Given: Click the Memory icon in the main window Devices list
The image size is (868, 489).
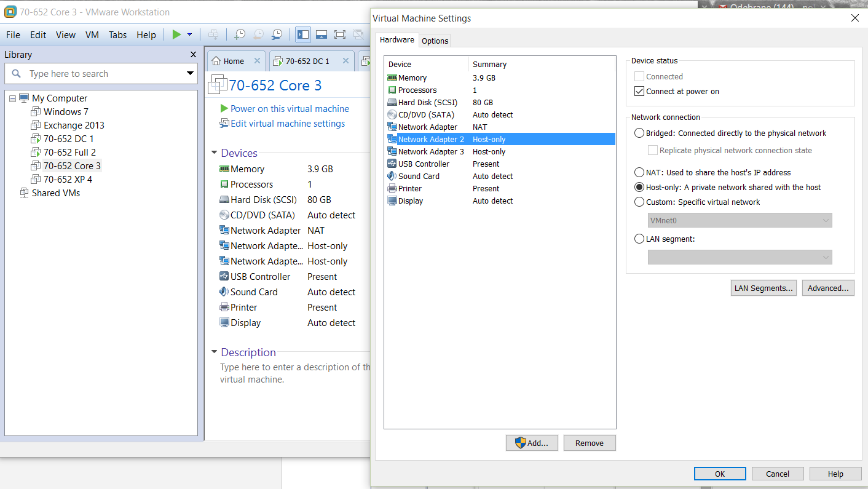Looking at the screenshot, I should [x=224, y=169].
